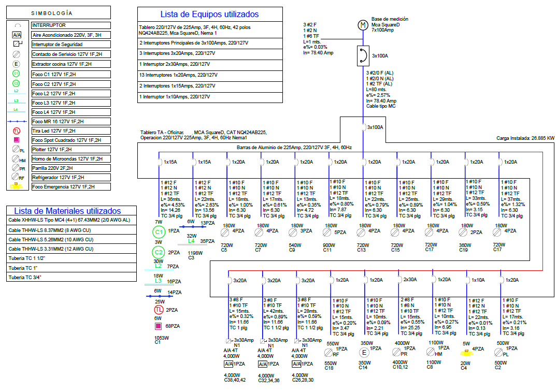The height and width of the screenshot is (392, 557).
Task: Click the Lista de Equipos utilizados title
Action: [209, 14]
